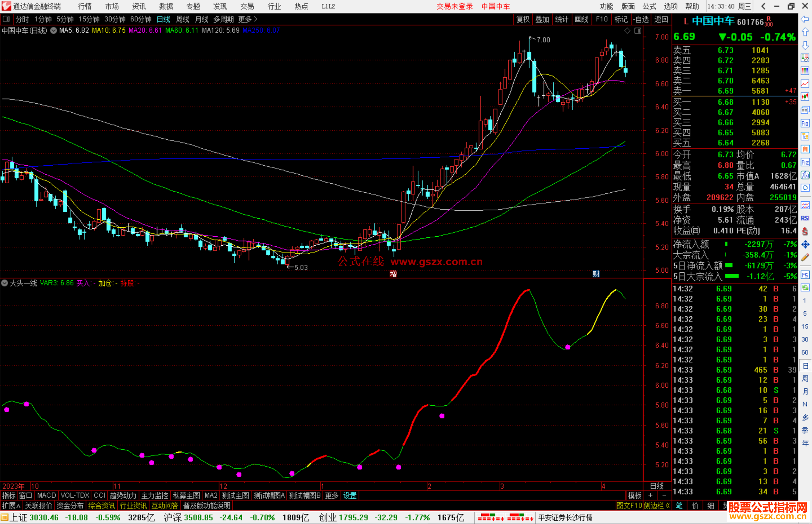Toggle the panel layout square before 分时
The width and height of the screenshot is (812, 524).
(6, 19)
